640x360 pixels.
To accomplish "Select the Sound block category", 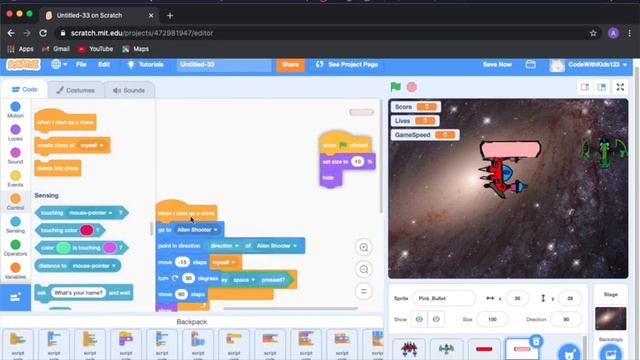I will coord(16,156).
